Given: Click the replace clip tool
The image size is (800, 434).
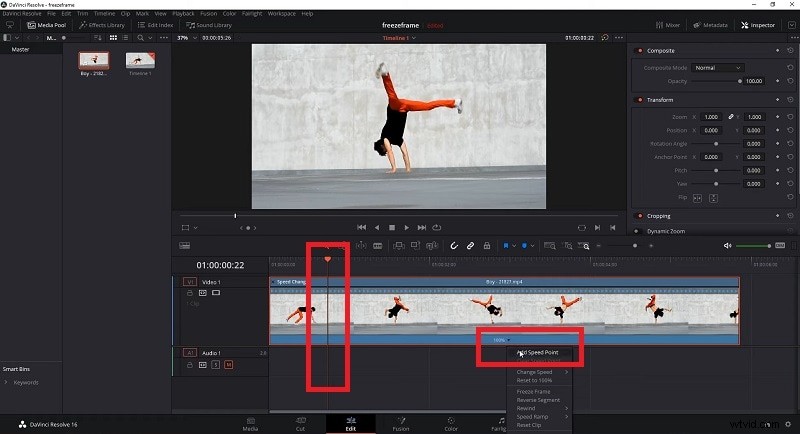Looking at the screenshot, I should tap(432, 246).
